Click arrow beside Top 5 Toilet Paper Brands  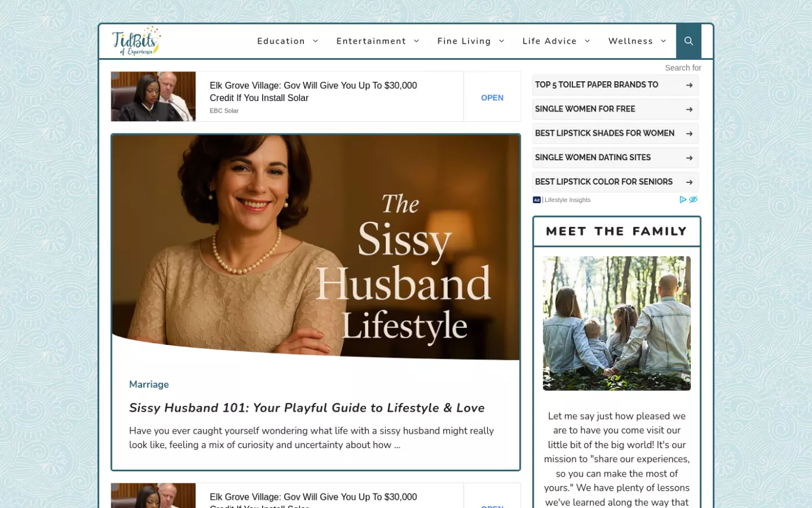click(689, 85)
